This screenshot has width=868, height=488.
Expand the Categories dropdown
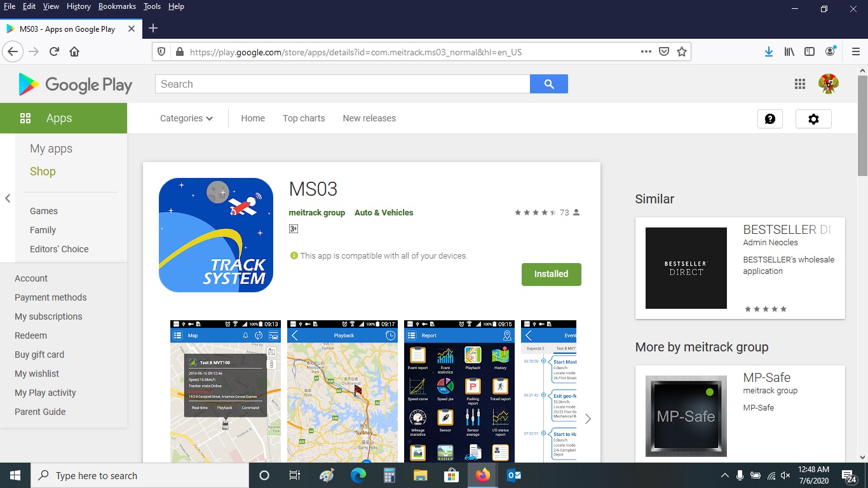tap(186, 118)
